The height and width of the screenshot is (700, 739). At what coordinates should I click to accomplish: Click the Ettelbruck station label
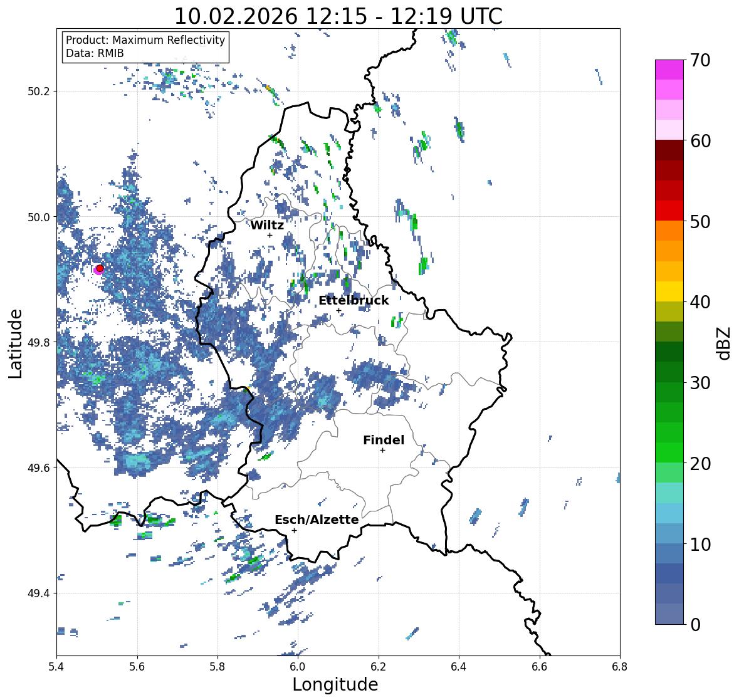(x=354, y=300)
